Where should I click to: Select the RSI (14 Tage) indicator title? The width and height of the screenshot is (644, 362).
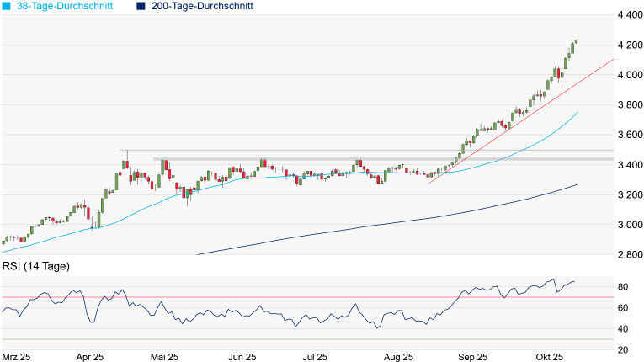click(x=35, y=267)
